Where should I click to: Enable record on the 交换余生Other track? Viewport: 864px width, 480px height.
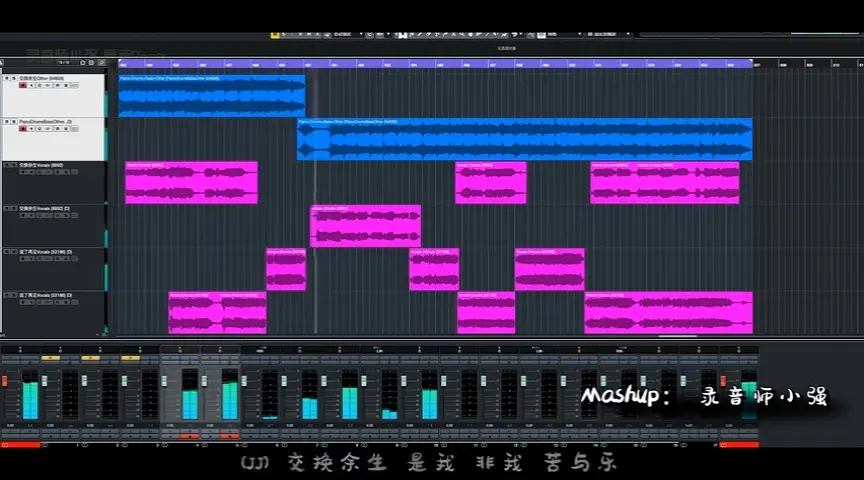coord(22,86)
